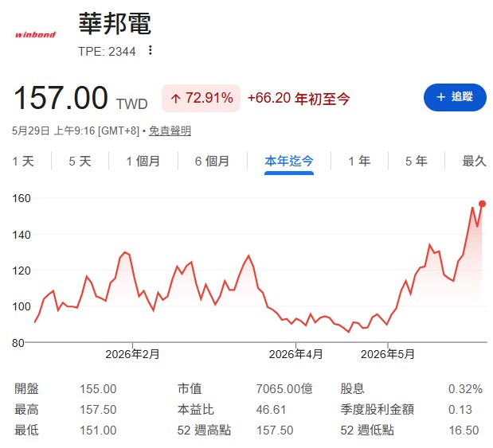Click the Winbond company logo
The image size is (493, 448).
[x=35, y=34]
